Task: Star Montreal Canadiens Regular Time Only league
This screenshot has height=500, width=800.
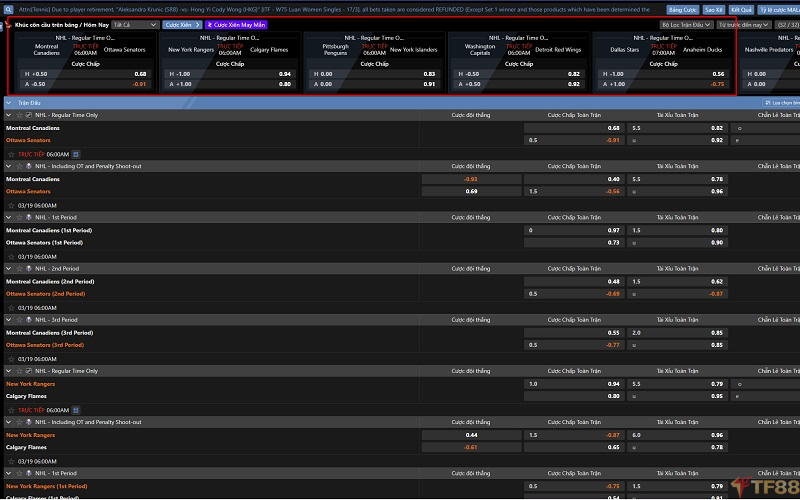Action: (x=19, y=115)
